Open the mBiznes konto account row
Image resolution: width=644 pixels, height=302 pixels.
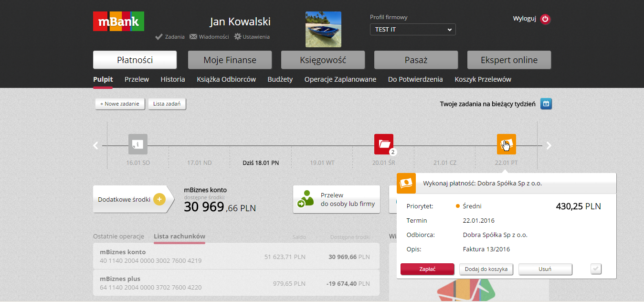236,256
